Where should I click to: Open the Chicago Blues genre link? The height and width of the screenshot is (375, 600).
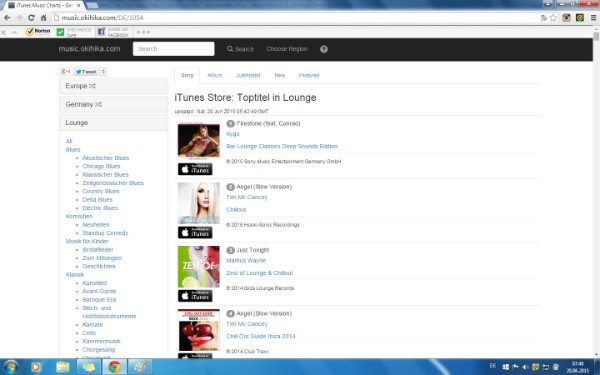click(101, 166)
